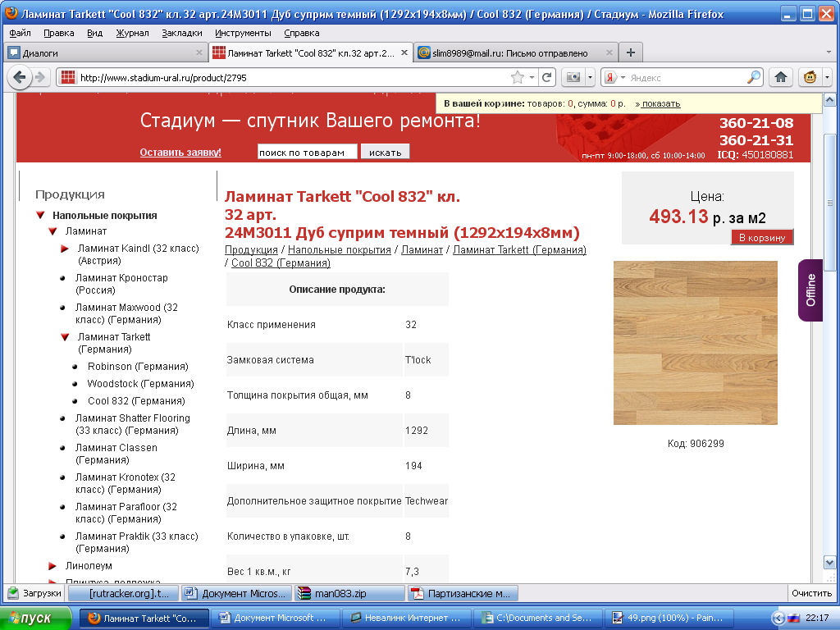Open Ламинат Parafloor category
Screen dimensions: 840x630
click(x=126, y=513)
